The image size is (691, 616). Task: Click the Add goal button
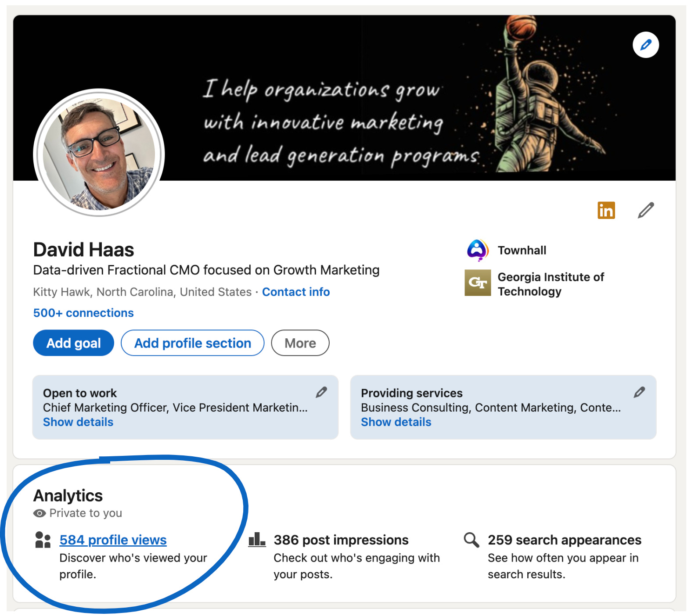(74, 343)
